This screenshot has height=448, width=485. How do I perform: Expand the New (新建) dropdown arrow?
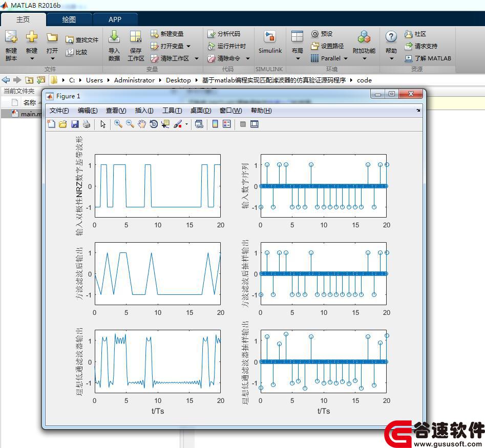(32, 58)
